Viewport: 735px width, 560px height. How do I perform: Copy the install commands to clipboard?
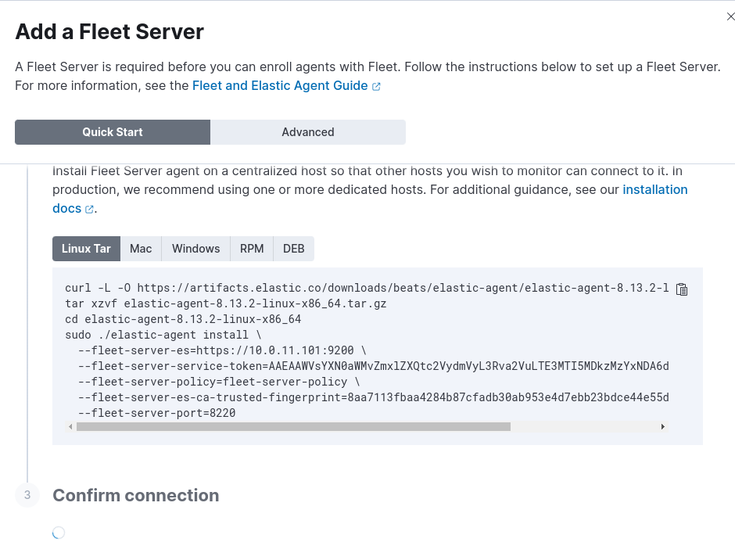point(682,289)
